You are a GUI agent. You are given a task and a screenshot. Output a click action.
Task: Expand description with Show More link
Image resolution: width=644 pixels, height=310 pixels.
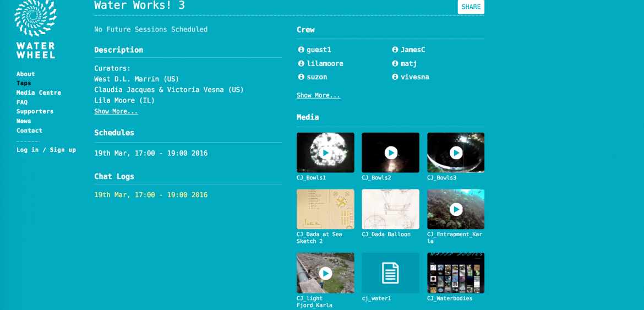(116, 111)
